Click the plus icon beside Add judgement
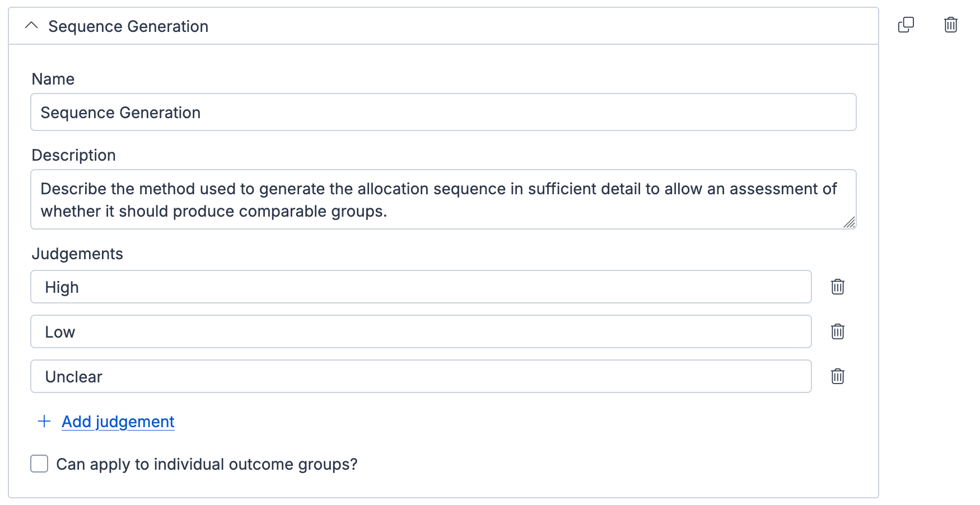The width and height of the screenshot is (980, 505). (x=44, y=422)
